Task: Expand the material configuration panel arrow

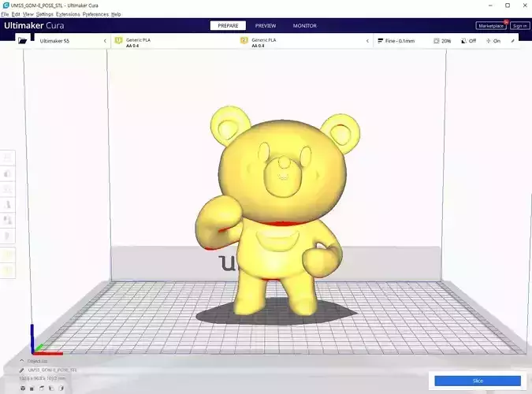Action: (367, 41)
